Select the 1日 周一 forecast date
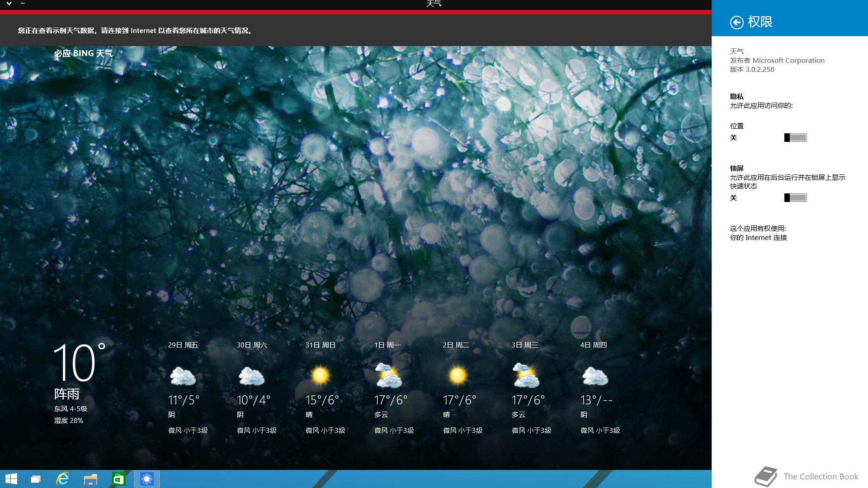 coord(387,345)
